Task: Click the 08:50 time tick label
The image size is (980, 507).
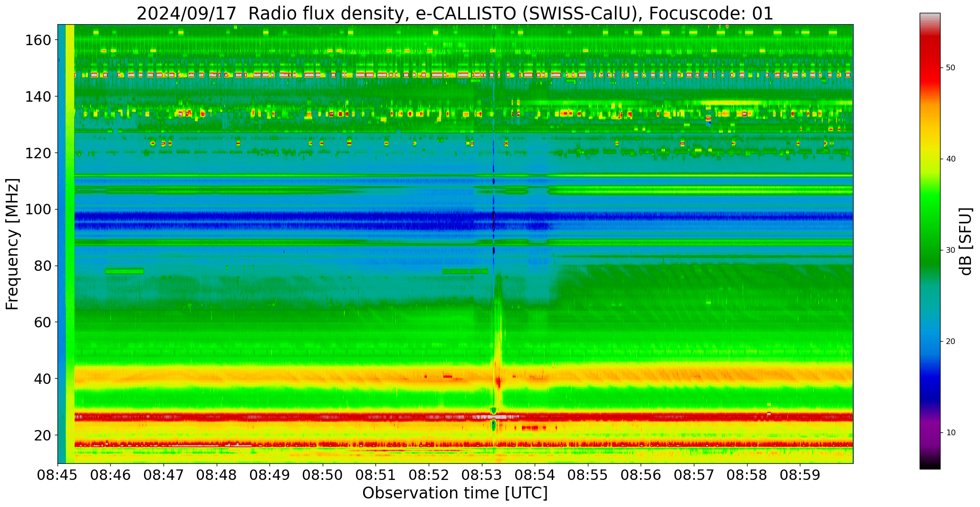Action: coord(323,476)
